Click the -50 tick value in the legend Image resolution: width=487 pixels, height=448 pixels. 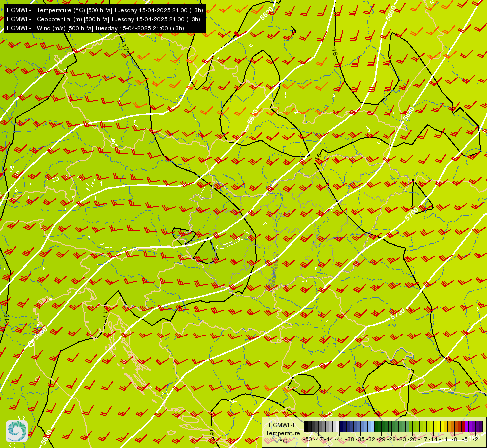[x=308, y=439]
